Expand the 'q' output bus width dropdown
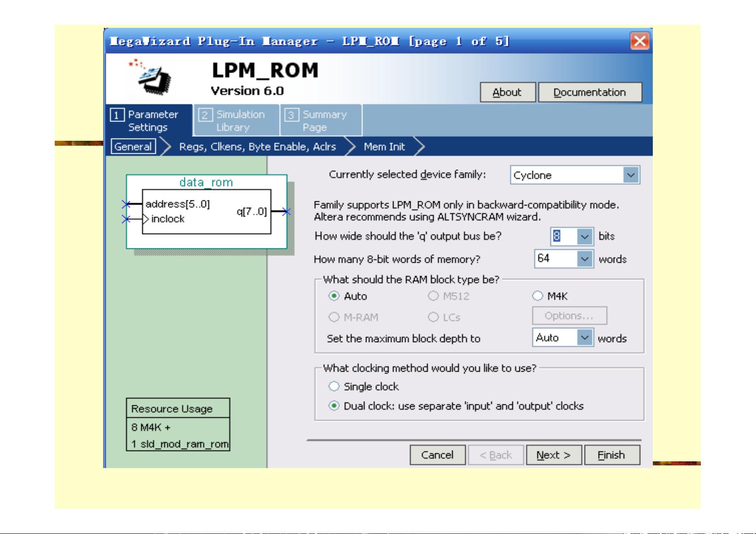 (584, 236)
